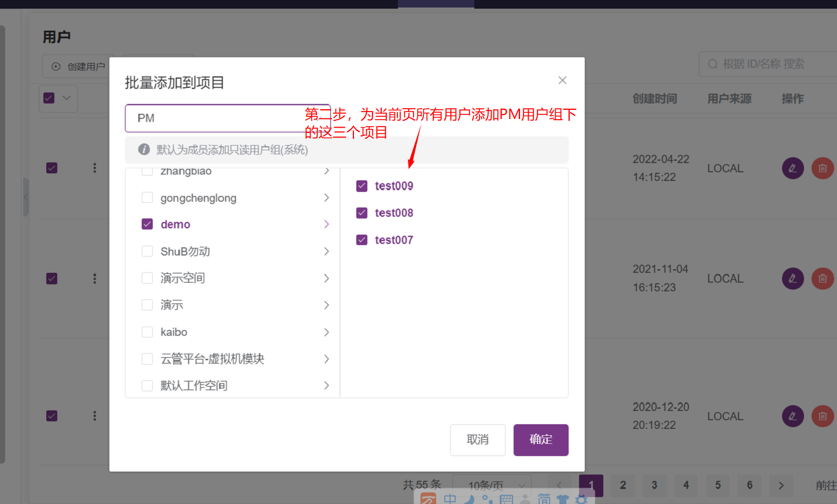Click the 用户来源 column header

click(729, 99)
